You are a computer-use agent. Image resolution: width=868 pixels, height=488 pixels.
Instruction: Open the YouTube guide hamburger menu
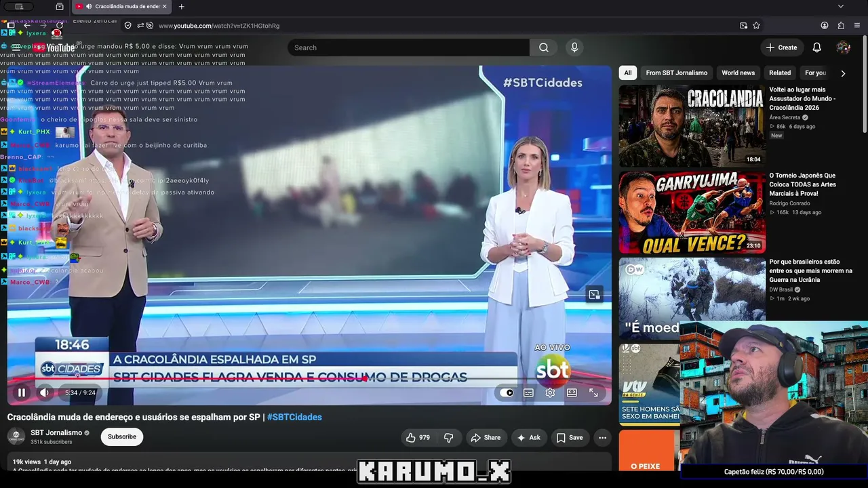16,47
